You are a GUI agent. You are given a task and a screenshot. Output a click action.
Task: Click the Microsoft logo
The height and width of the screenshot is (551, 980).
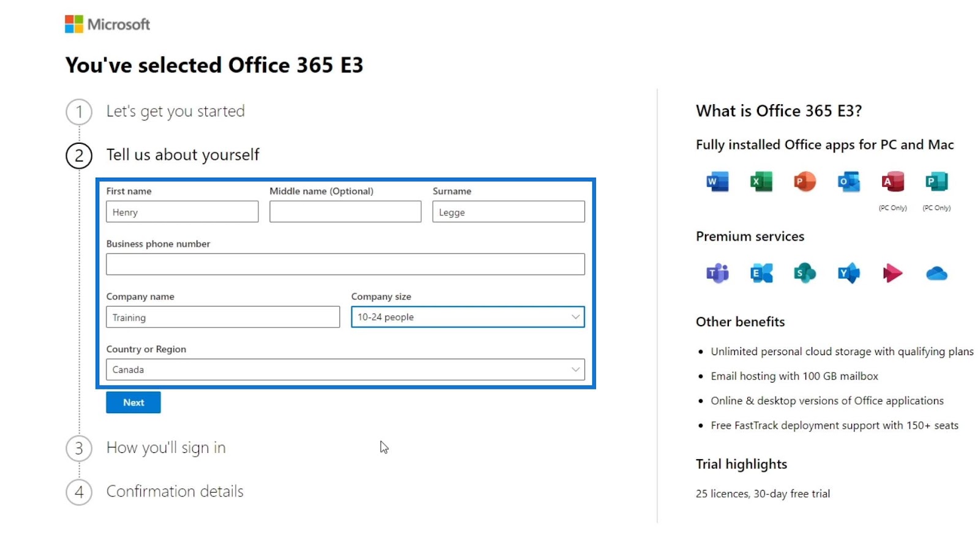pos(107,24)
